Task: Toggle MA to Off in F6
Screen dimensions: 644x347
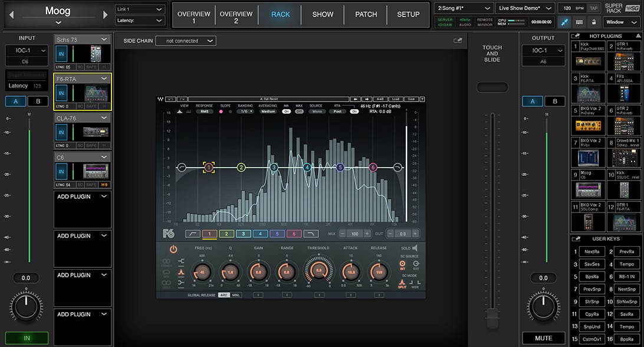Action: tap(287, 112)
